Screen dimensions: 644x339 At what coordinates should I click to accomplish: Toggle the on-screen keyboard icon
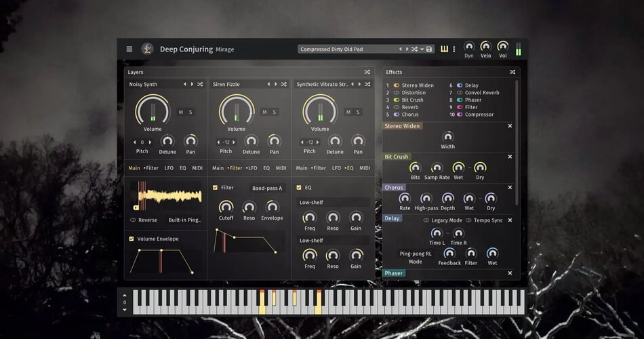tap(445, 49)
